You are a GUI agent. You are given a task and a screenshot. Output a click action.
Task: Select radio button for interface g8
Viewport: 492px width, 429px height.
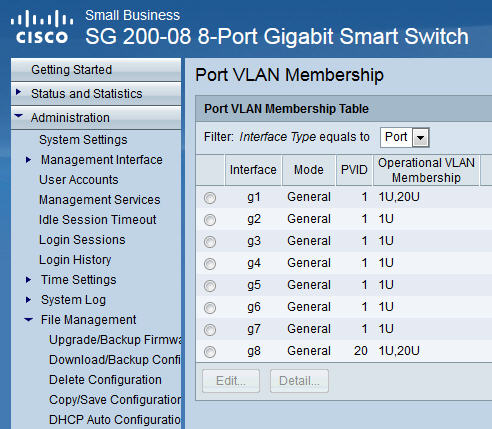[x=210, y=352]
